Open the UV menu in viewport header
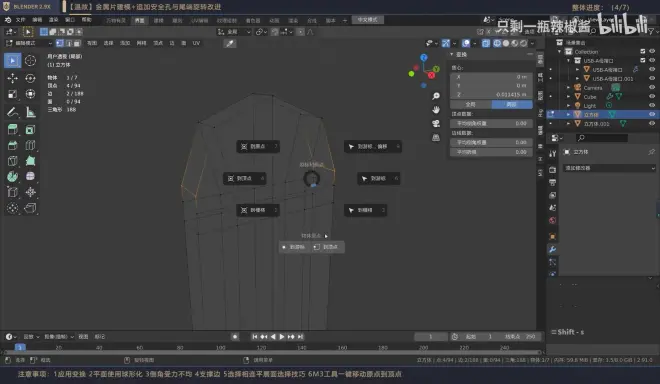The width and height of the screenshot is (660, 384). 196,43
